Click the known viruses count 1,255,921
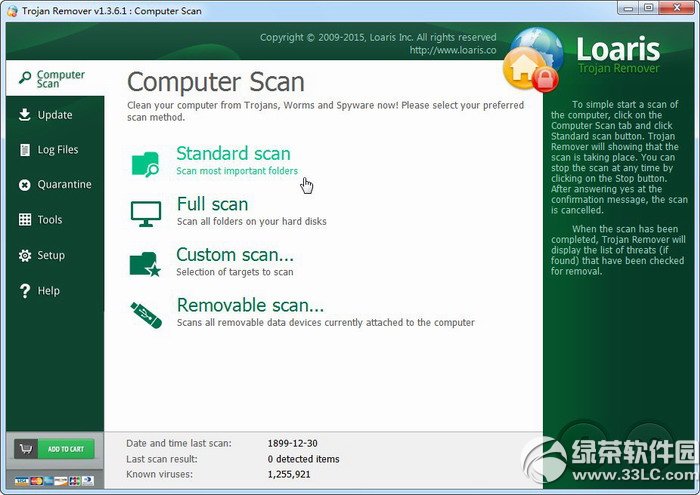Image resolution: width=700 pixels, height=495 pixels. click(x=289, y=474)
